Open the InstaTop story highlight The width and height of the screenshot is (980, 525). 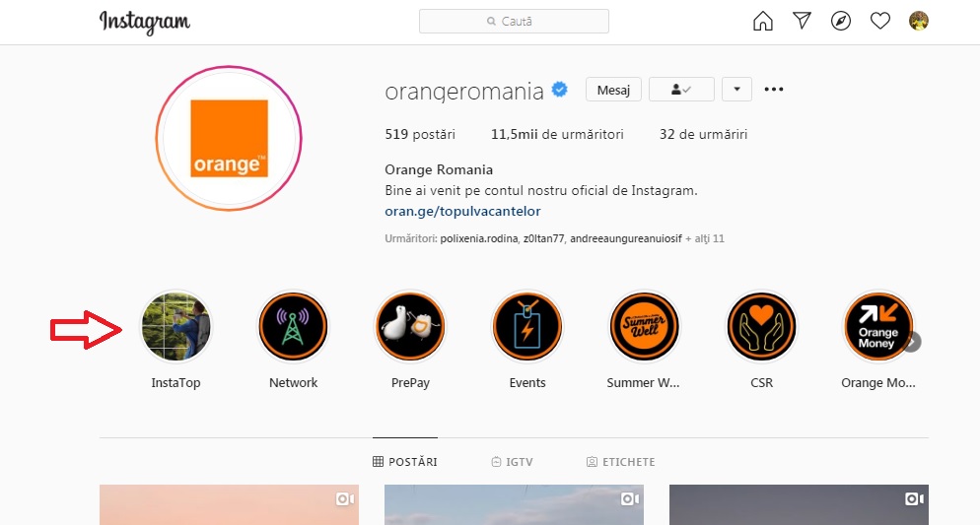click(x=175, y=326)
